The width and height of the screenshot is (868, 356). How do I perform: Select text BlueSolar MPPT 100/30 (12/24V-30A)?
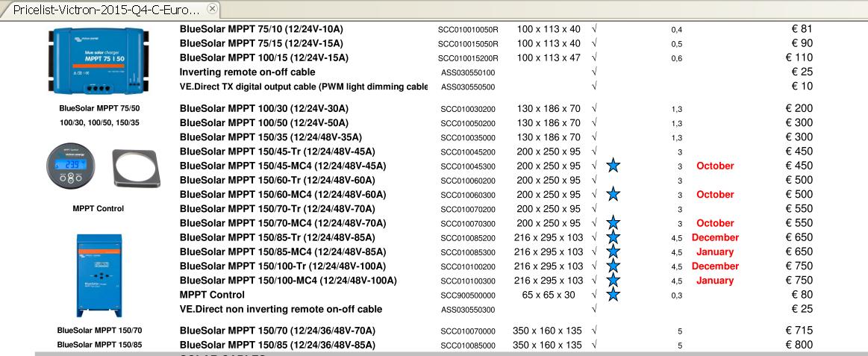[x=264, y=108]
